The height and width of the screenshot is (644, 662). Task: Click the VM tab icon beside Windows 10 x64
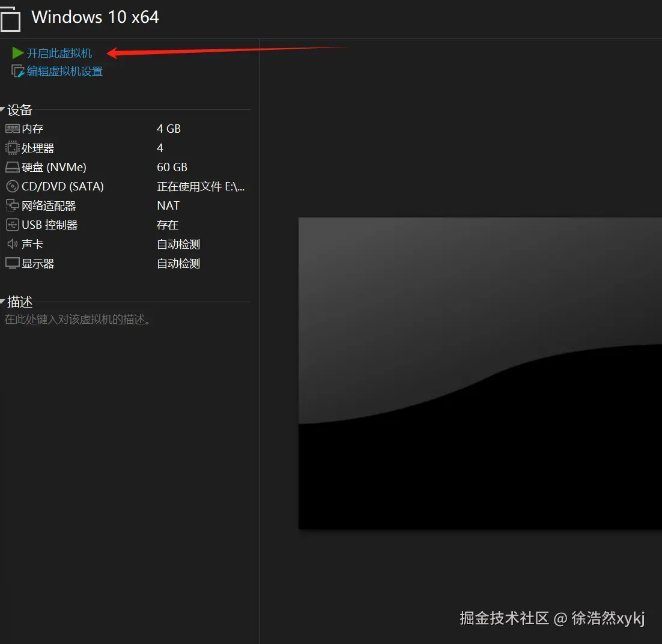point(10,19)
